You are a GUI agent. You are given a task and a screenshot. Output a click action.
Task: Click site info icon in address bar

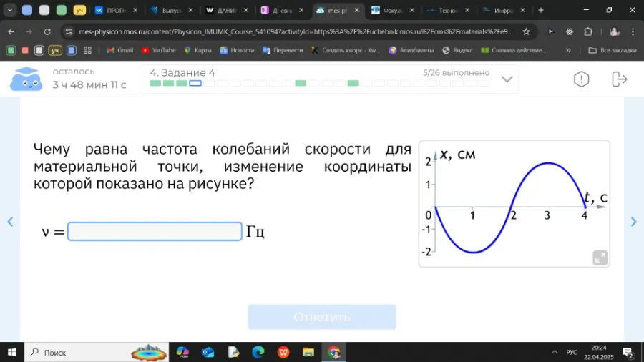pos(69,31)
